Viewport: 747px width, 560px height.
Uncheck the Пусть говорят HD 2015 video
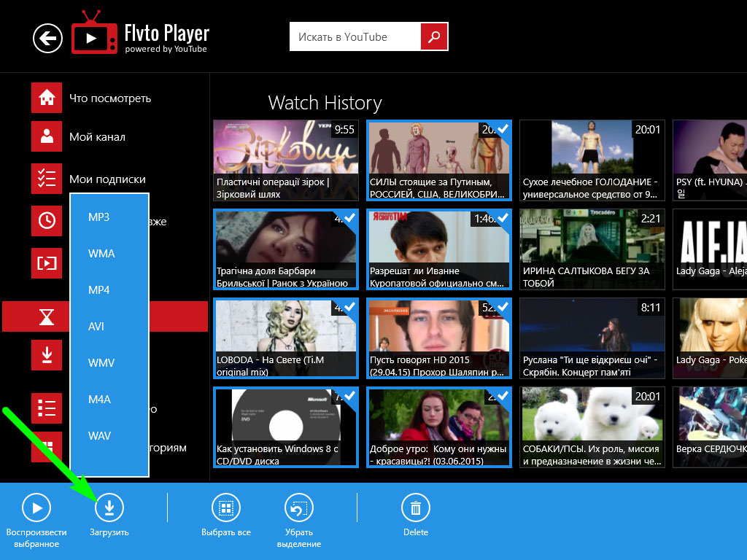[x=438, y=338]
